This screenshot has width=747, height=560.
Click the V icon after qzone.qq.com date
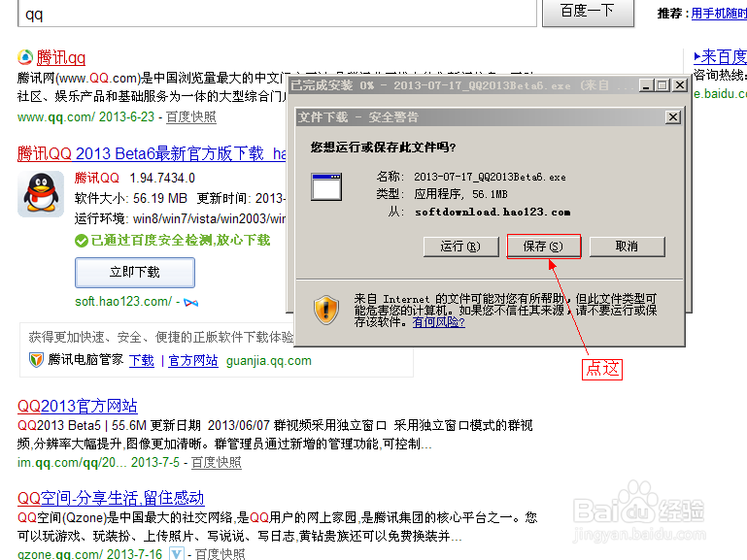tap(177, 554)
